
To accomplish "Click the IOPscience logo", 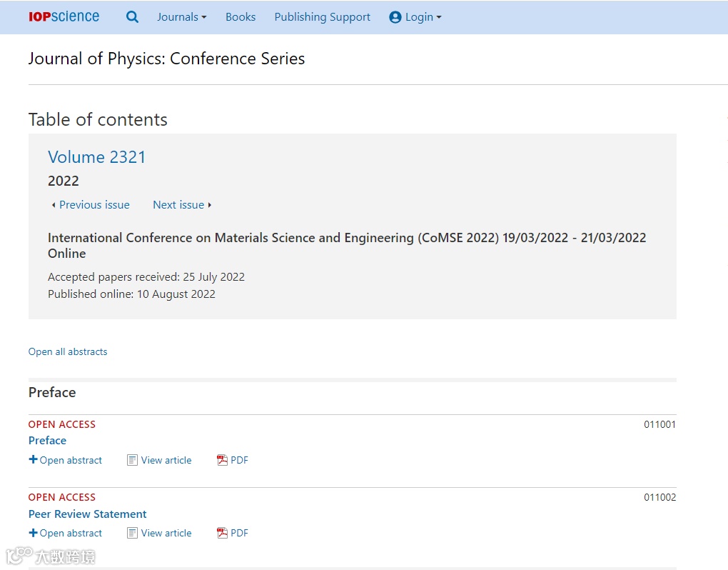I will (x=64, y=16).
